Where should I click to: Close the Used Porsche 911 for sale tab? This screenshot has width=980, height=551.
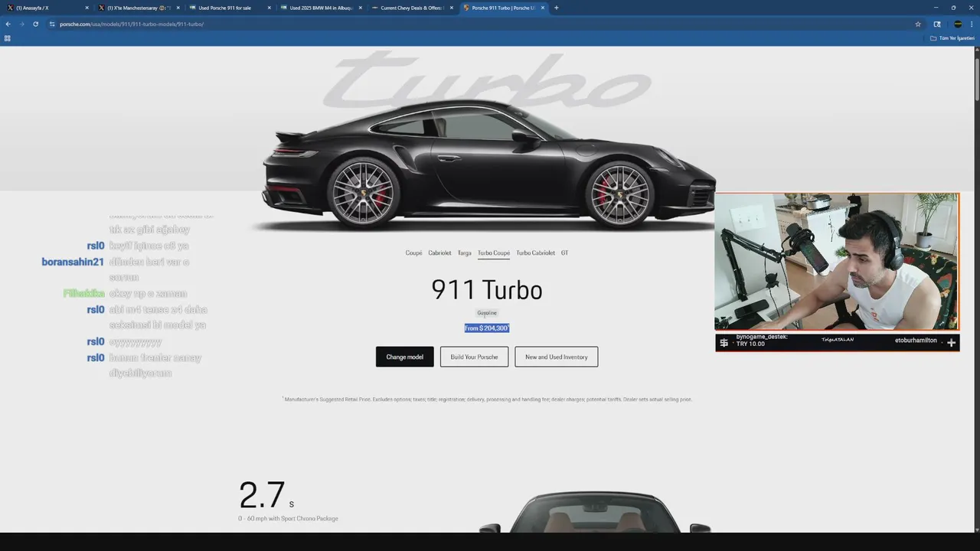coord(269,8)
